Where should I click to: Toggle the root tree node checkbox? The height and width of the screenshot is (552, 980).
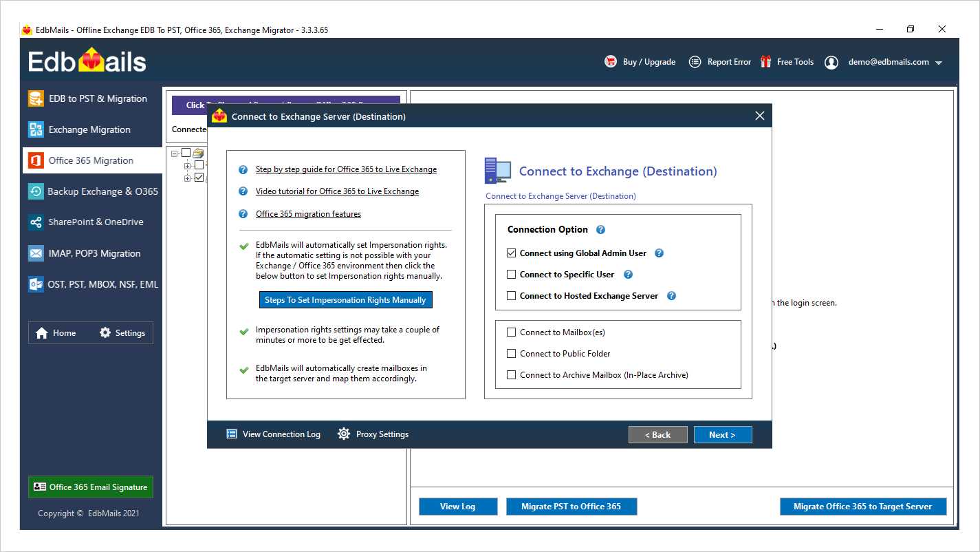[186, 153]
